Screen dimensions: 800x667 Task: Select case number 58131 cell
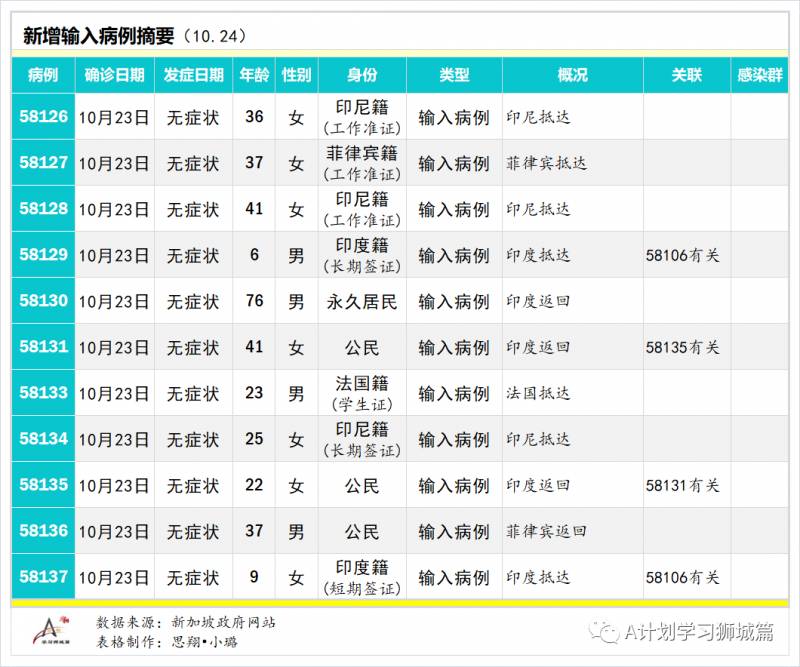point(40,347)
